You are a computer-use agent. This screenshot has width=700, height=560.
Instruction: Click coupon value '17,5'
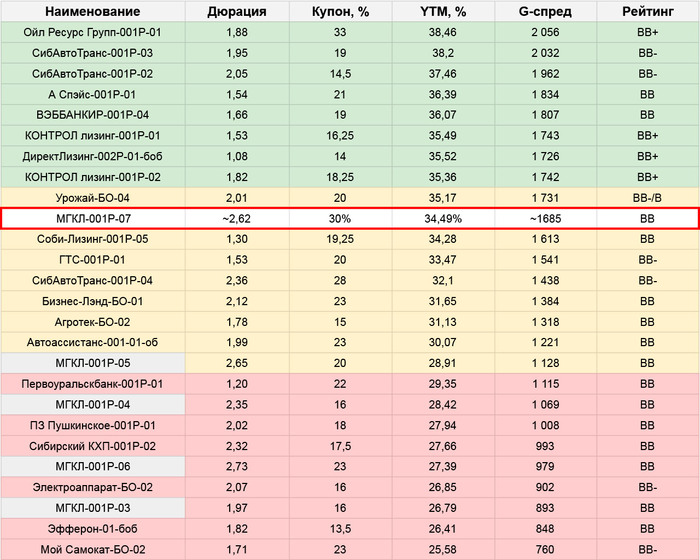click(340, 446)
